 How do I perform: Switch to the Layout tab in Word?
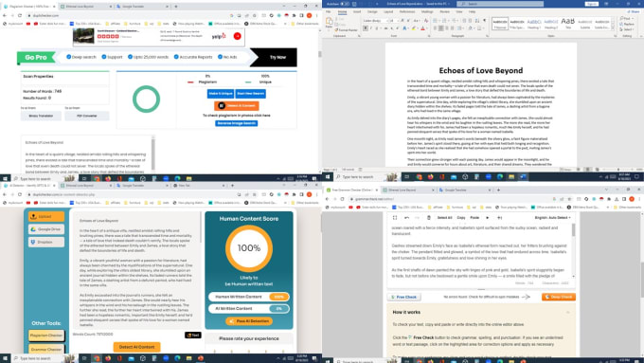(x=388, y=12)
